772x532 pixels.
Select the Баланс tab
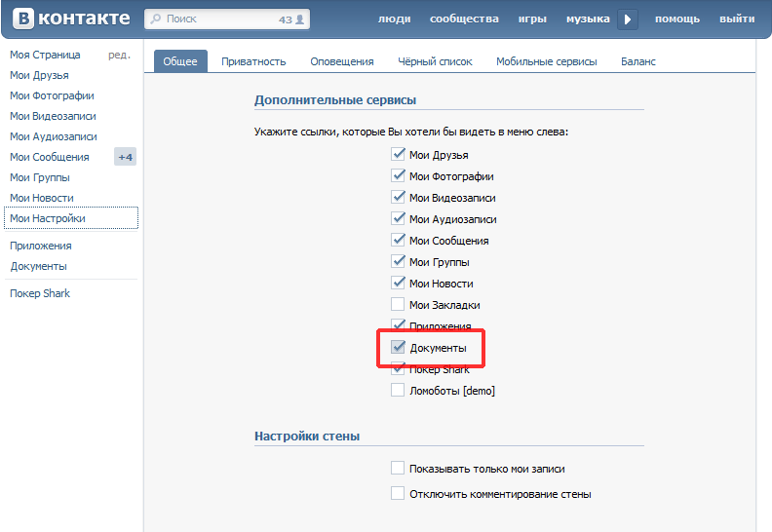click(x=638, y=61)
